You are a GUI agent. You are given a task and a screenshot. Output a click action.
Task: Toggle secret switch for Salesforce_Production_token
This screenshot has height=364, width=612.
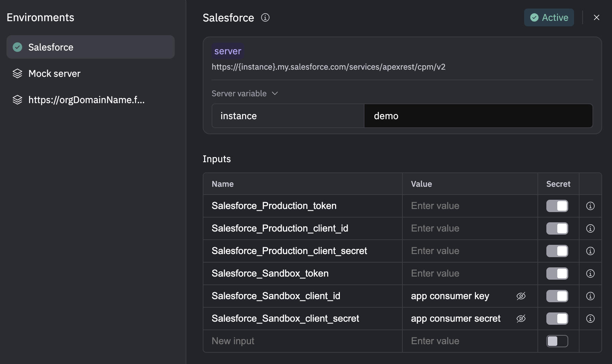point(557,206)
